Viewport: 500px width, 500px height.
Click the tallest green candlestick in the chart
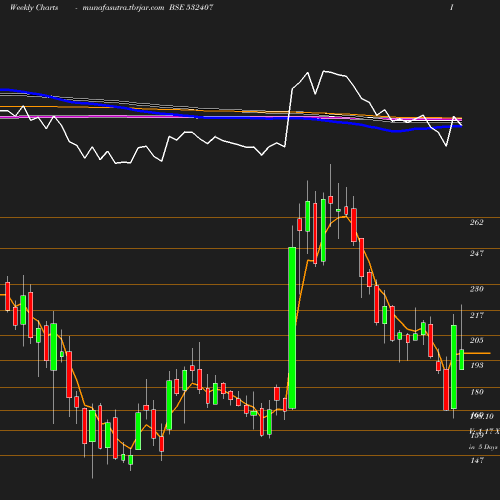tap(292, 328)
